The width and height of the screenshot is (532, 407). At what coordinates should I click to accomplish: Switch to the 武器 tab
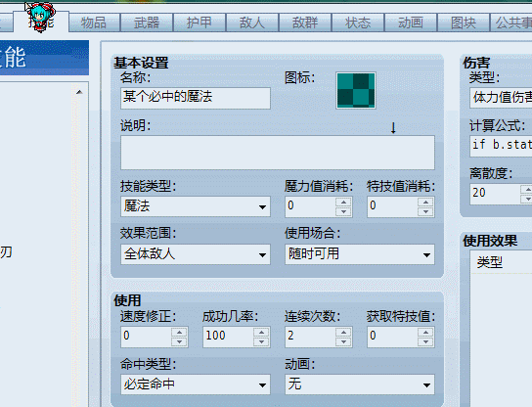[x=147, y=23]
